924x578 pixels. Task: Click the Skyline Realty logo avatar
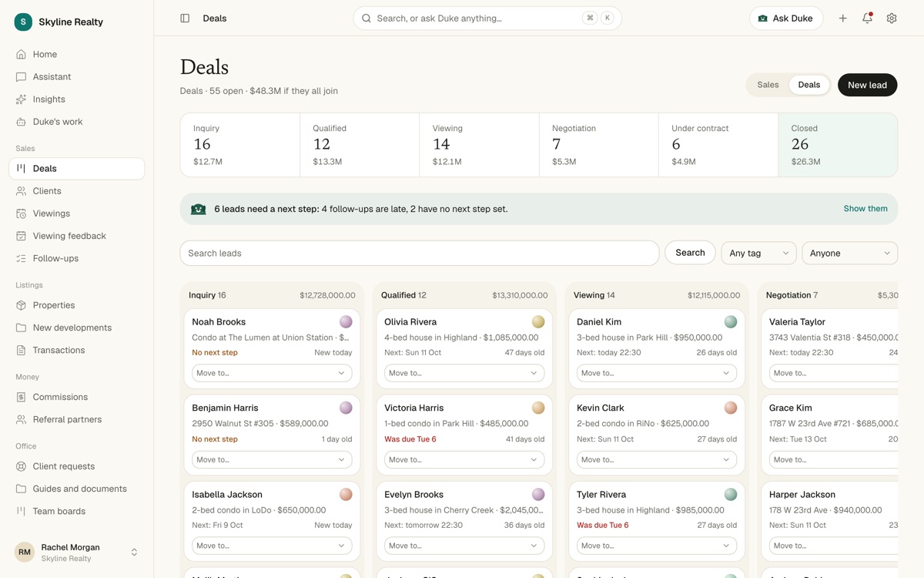(x=23, y=22)
